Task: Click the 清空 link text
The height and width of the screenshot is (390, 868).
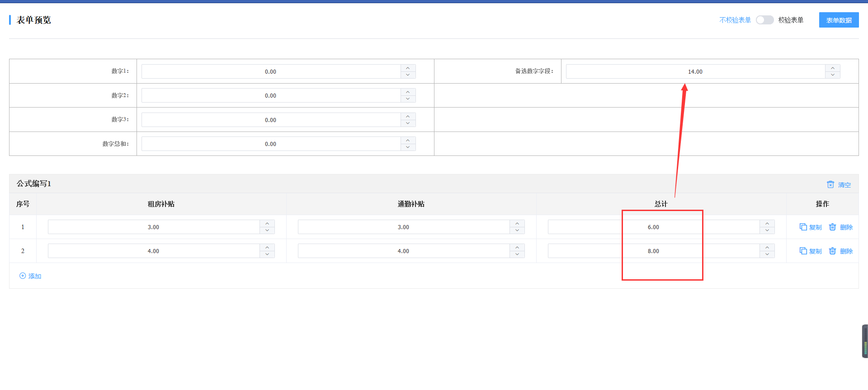Action: [x=844, y=185]
